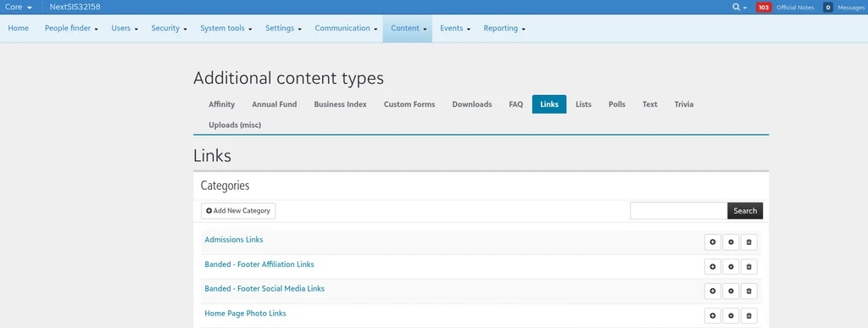
Task: Click plus icon for Home Page Photo Links
Action: point(712,316)
